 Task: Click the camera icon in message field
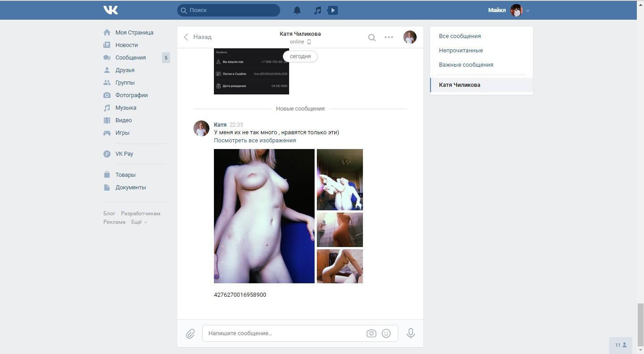tap(371, 333)
